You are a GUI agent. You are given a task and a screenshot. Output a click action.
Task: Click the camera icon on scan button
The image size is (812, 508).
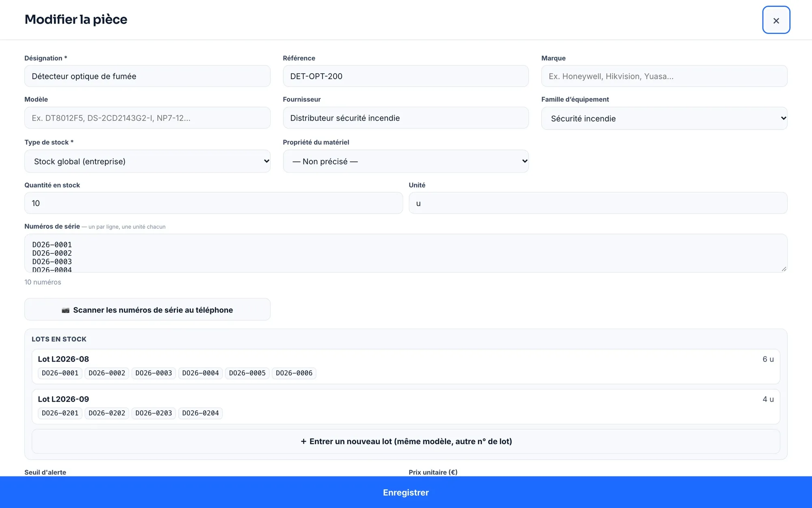pos(65,310)
